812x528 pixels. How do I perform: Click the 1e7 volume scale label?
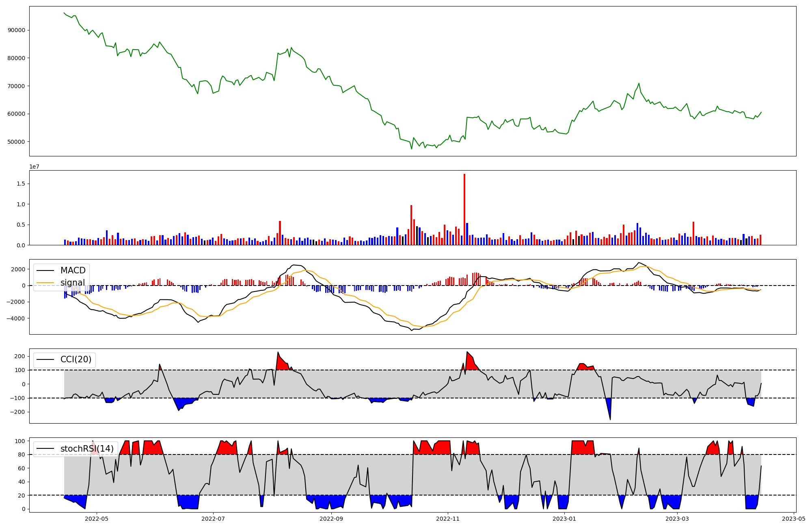click(x=34, y=167)
